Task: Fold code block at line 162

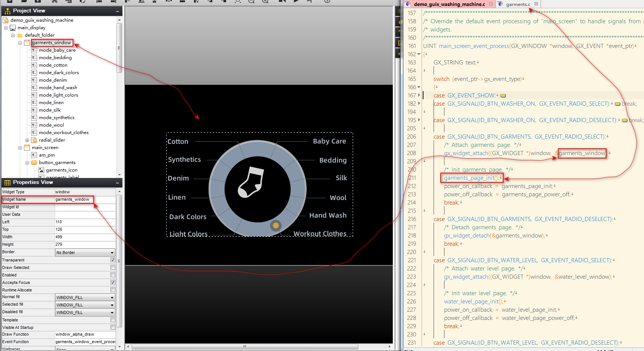Action: [419, 54]
